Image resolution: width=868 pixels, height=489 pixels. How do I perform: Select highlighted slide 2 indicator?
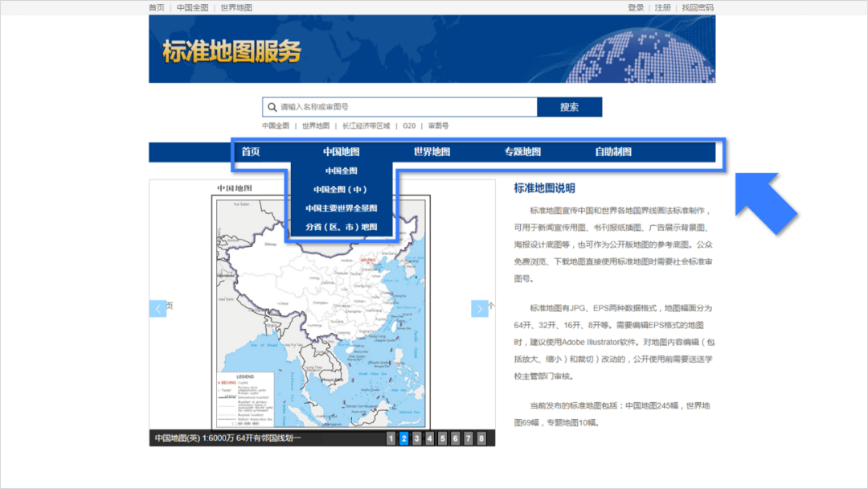tap(403, 438)
